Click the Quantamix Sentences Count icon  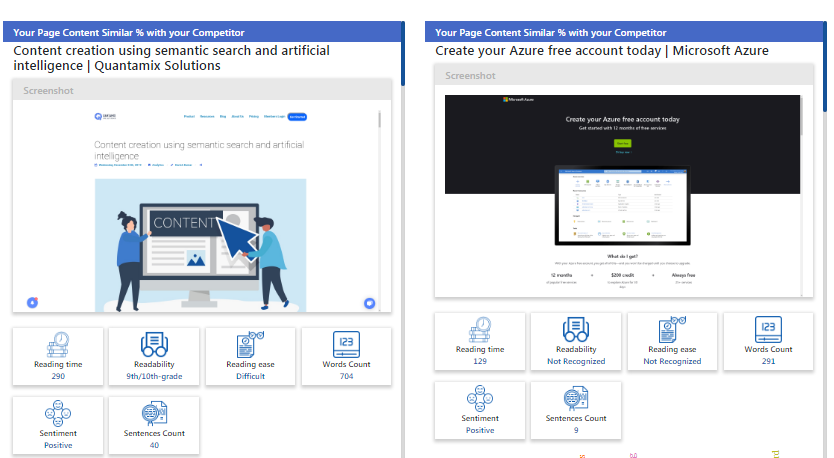pyautogui.click(x=154, y=413)
